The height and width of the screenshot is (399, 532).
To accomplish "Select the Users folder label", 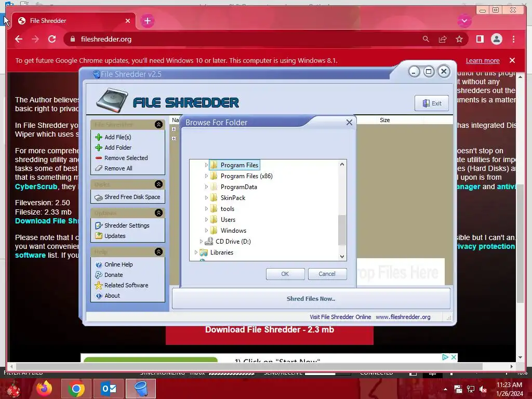I will (228, 220).
